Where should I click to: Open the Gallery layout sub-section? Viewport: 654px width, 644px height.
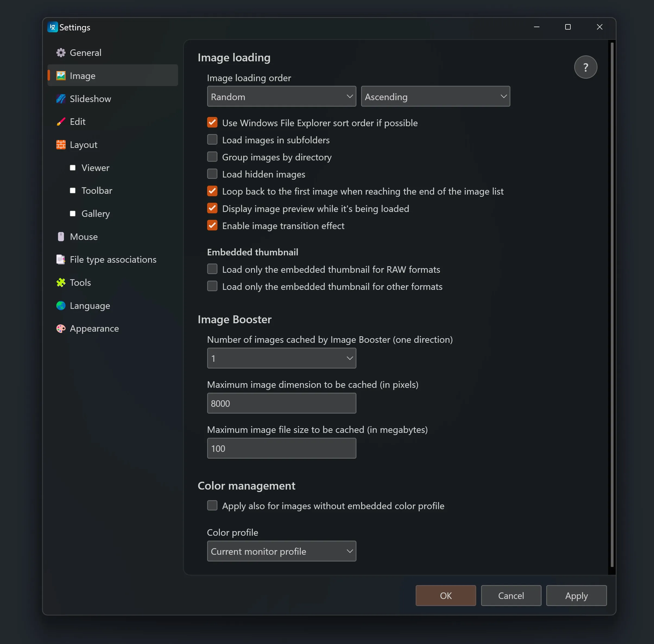(x=95, y=214)
